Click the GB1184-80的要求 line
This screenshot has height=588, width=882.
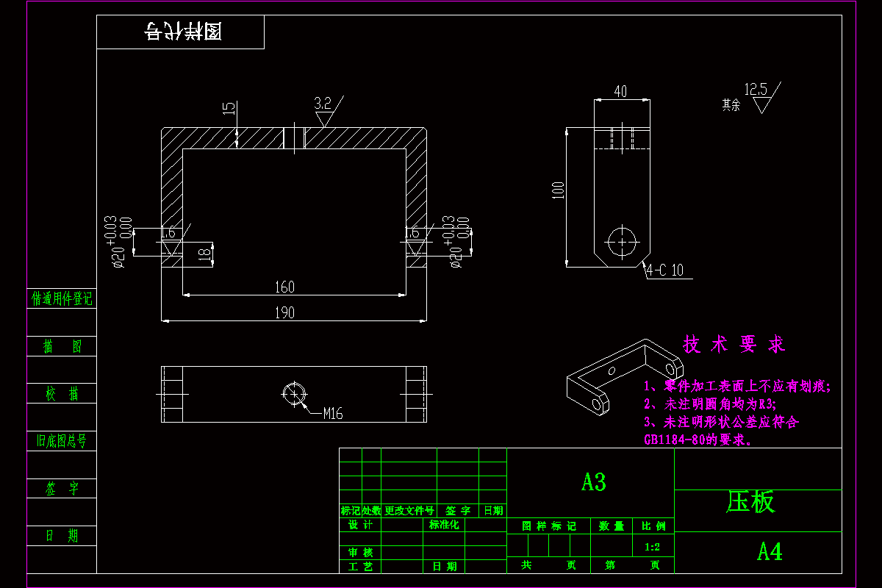click(x=698, y=440)
